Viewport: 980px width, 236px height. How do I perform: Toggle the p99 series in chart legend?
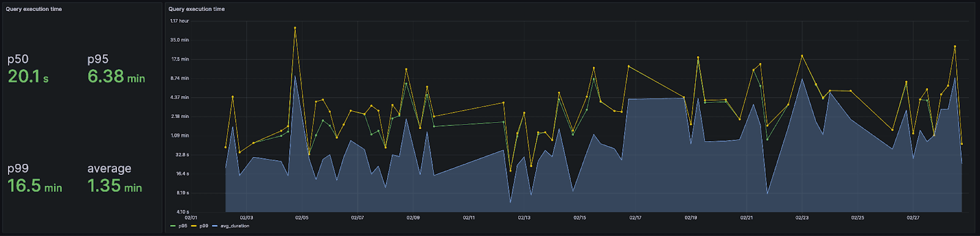click(204, 226)
